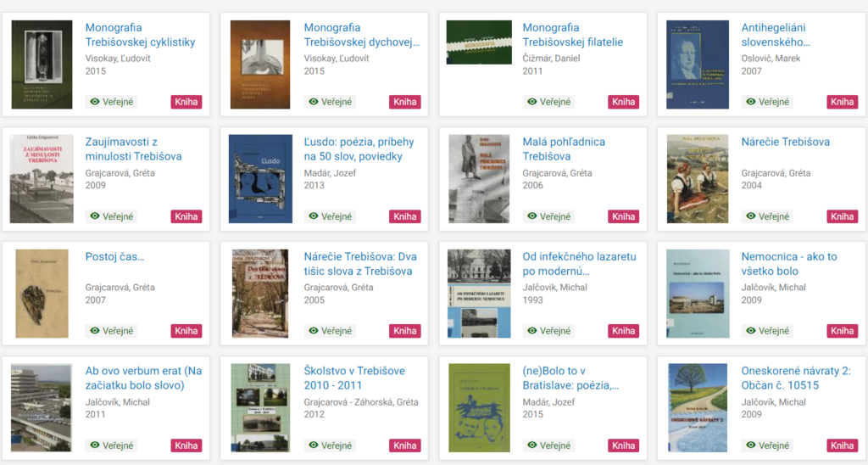Open Nárečie Trebišova: Dva tišic slova link
This screenshot has height=465, width=868.
[359, 264]
